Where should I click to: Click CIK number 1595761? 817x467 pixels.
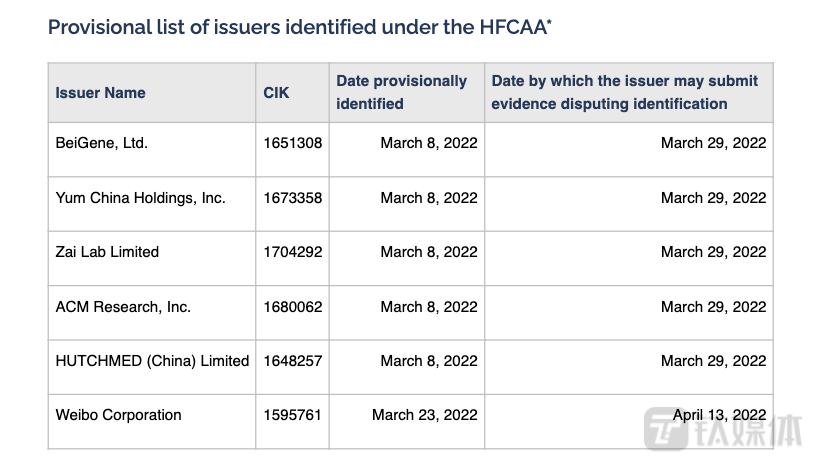292,415
